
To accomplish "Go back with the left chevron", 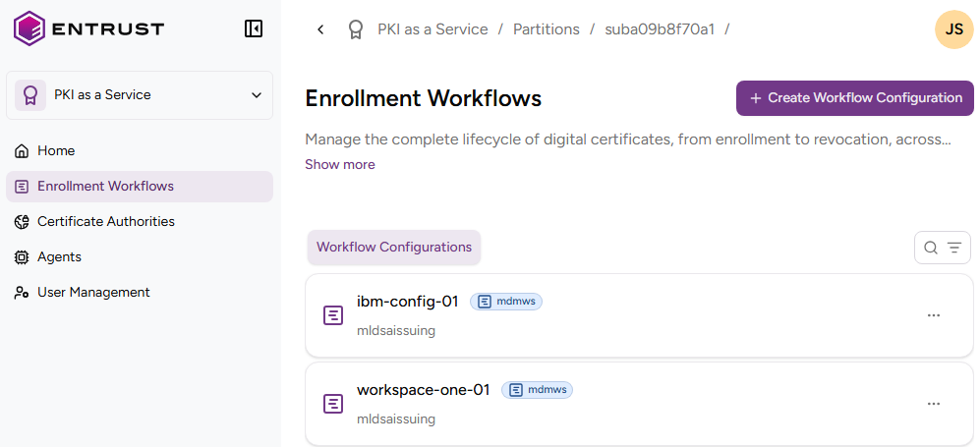I will (320, 29).
